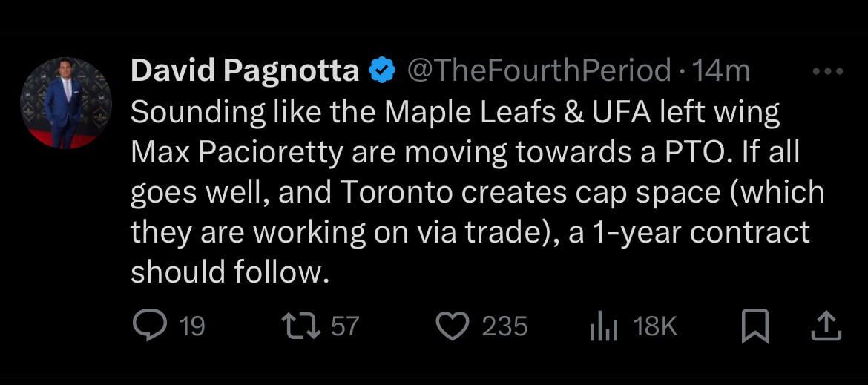This screenshot has width=868, height=385.
Task: Open David Pagnotta's profile picture
Action: (x=66, y=103)
